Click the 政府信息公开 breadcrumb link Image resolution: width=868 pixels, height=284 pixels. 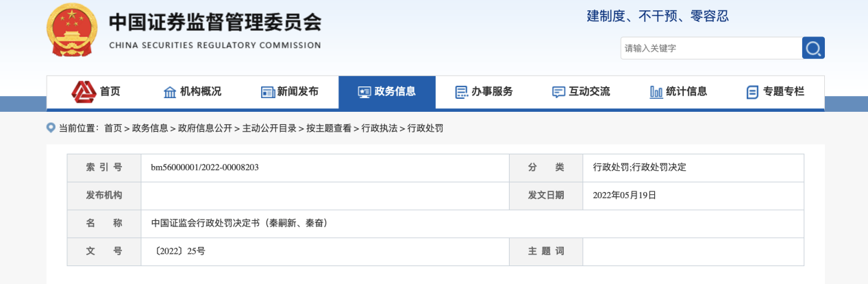click(205, 128)
